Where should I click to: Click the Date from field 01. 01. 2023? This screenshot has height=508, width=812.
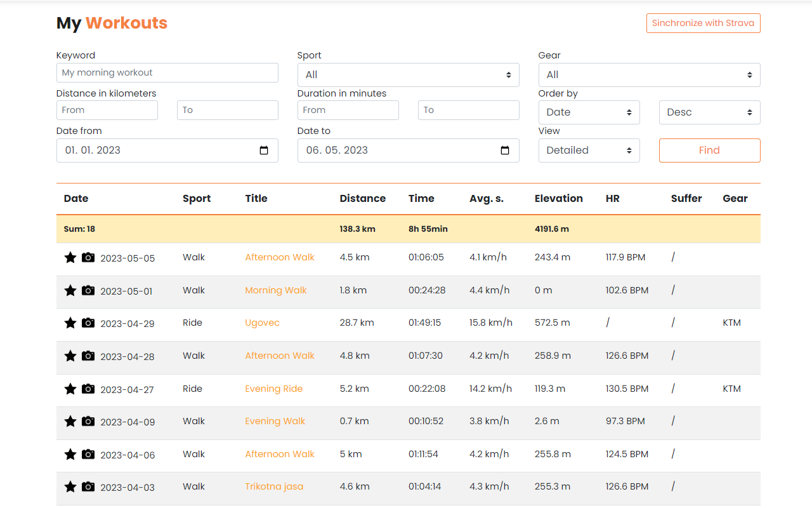pyautogui.click(x=167, y=150)
